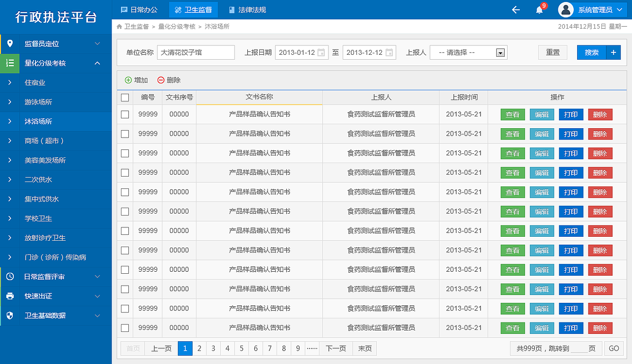
Task: Click the 单位名称 input field
Action: click(196, 52)
